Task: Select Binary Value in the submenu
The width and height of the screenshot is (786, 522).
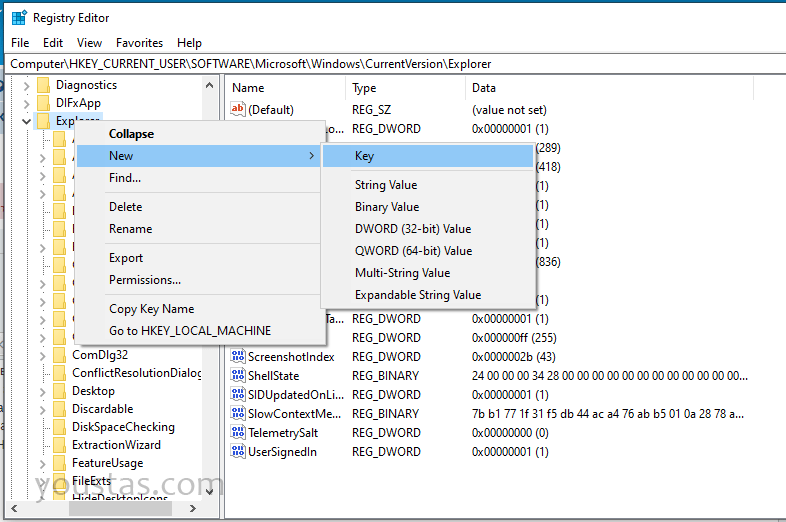Action: pos(428,207)
